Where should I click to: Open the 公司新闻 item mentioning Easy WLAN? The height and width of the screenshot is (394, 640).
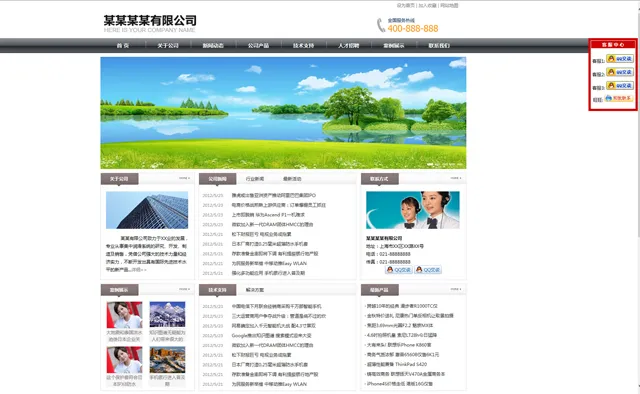click(269, 263)
